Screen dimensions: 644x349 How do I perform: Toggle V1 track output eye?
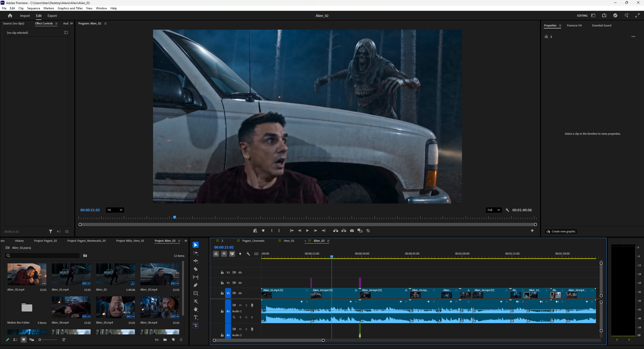pos(240,293)
